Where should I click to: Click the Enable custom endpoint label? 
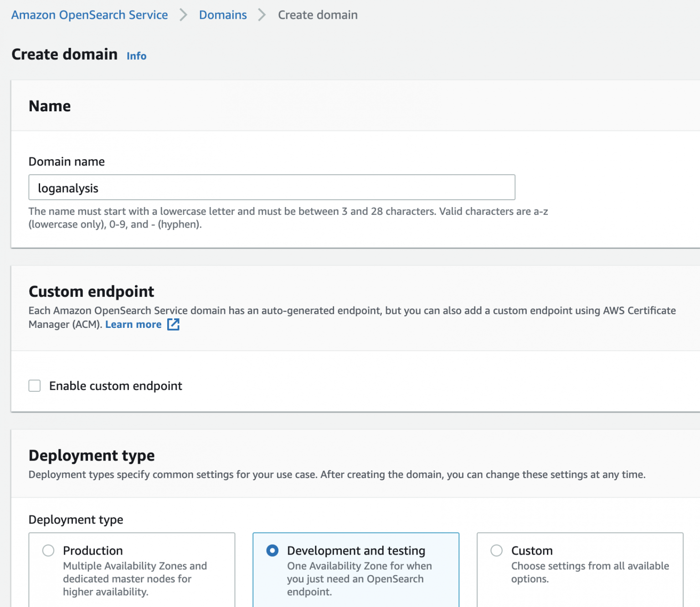click(115, 385)
